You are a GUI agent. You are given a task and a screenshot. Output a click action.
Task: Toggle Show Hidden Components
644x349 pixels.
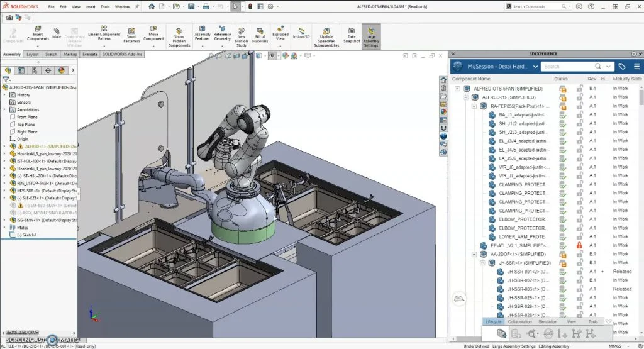tap(179, 35)
